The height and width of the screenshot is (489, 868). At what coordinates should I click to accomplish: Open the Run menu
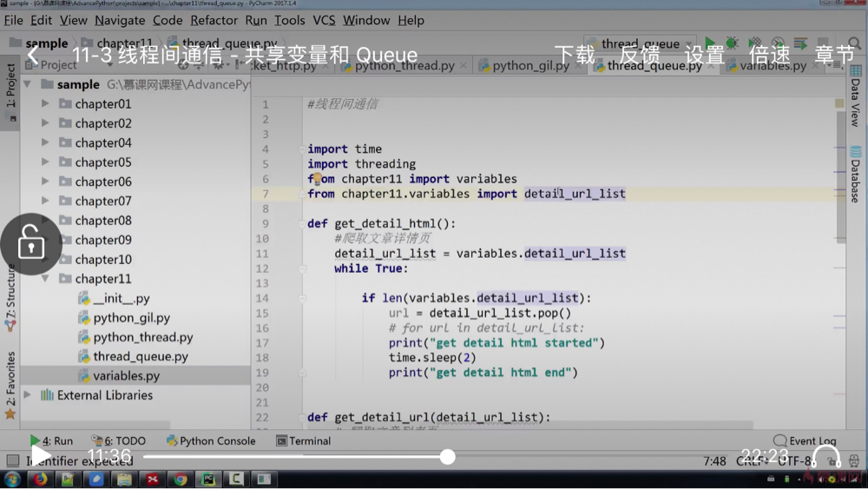pyautogui.click(x=256, y=21)
